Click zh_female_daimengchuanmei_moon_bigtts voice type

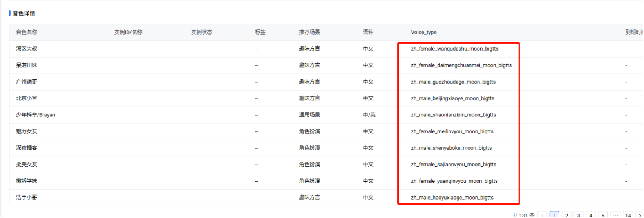pyautogui.click(x=461, y=65)
